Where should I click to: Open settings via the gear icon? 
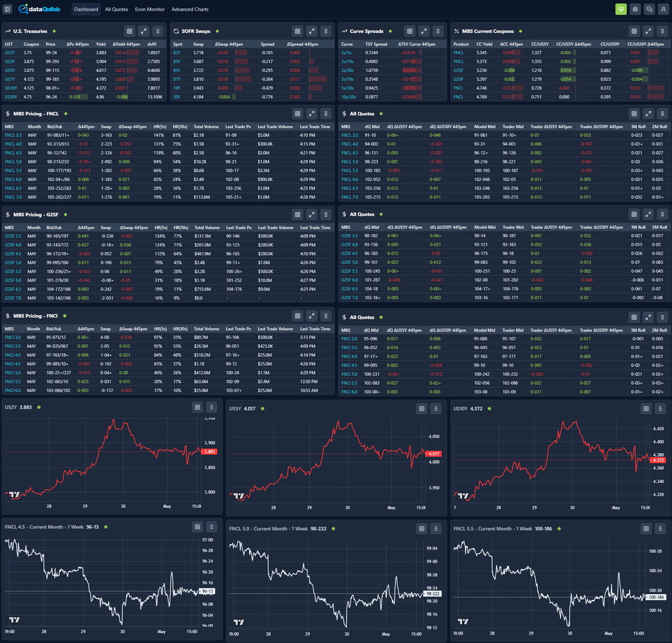pyautogui.click(x=635, y=9)
